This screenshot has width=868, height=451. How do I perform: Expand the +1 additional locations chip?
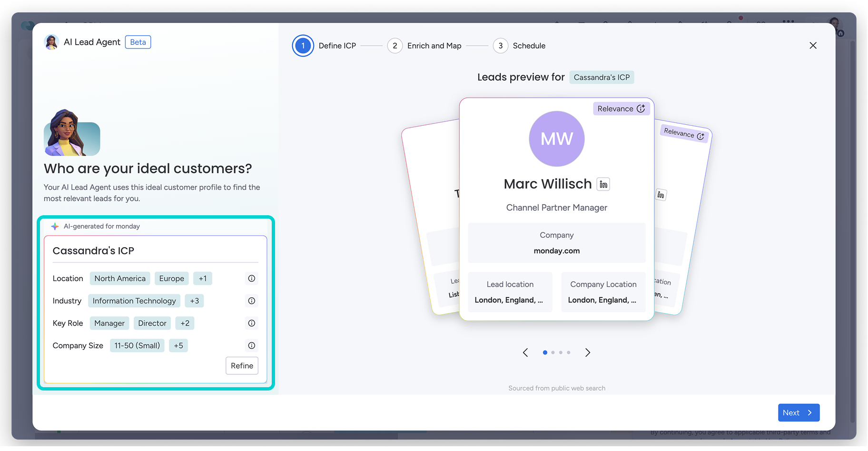[x=203, y=279]
